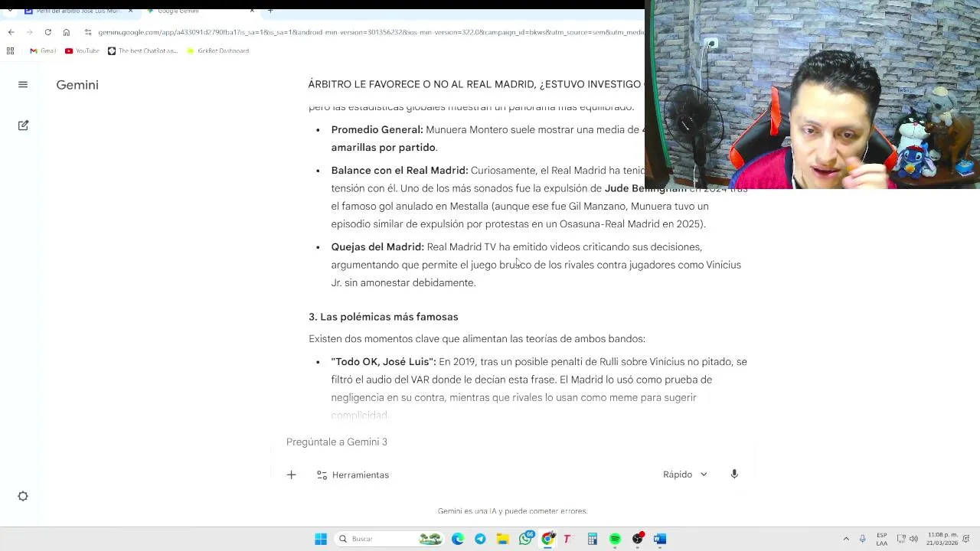Click the plus attachment button in prompt box
The height and width of the screenshot is (551, 980).
291,474
